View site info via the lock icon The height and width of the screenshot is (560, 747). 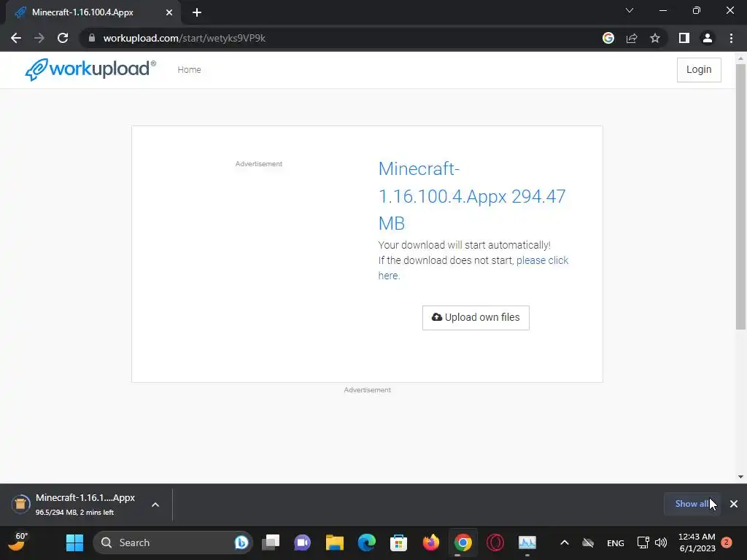tap(92, 38)
